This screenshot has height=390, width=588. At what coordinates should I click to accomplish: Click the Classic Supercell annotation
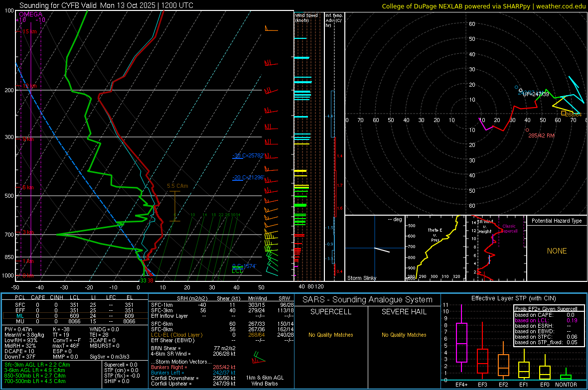tap(509, 229)
